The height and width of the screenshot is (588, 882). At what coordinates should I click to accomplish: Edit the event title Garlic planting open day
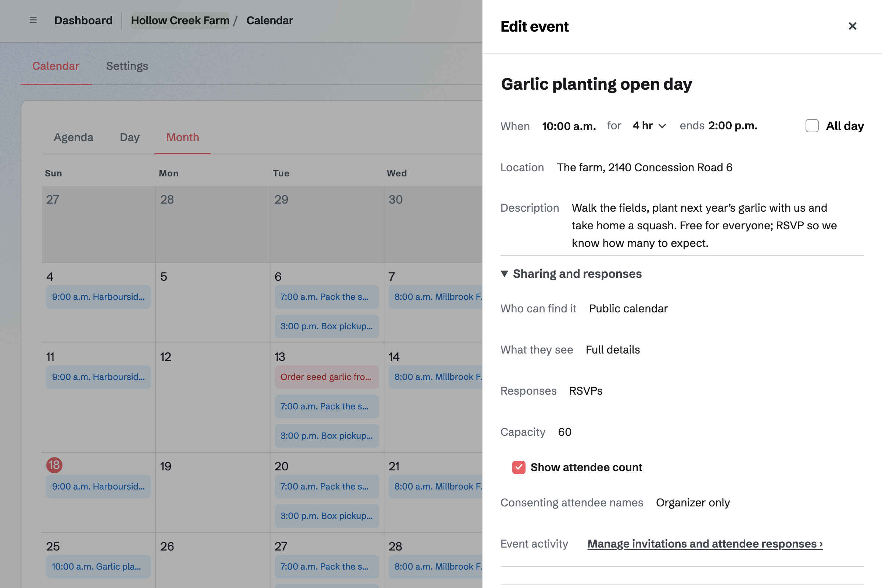596,84
